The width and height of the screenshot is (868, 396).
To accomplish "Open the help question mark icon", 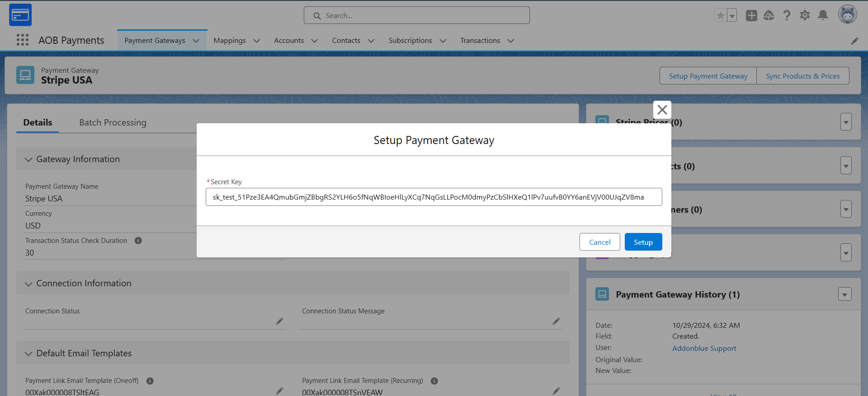I will point(787,15).
